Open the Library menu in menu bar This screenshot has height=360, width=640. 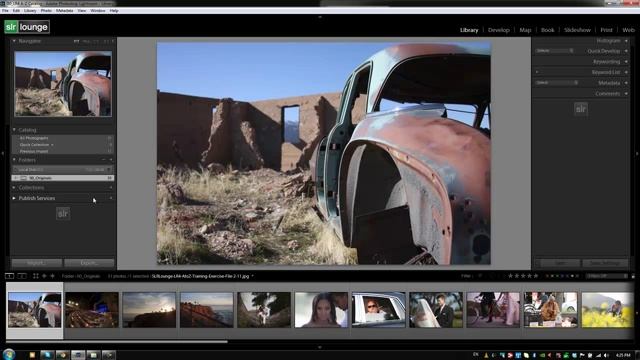(x=30, y=11)
